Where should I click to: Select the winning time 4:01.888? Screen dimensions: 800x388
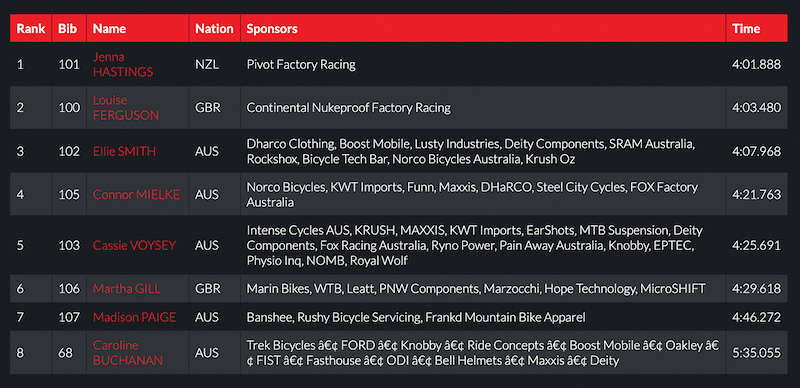pyautogui.click(x=757, y=64)
